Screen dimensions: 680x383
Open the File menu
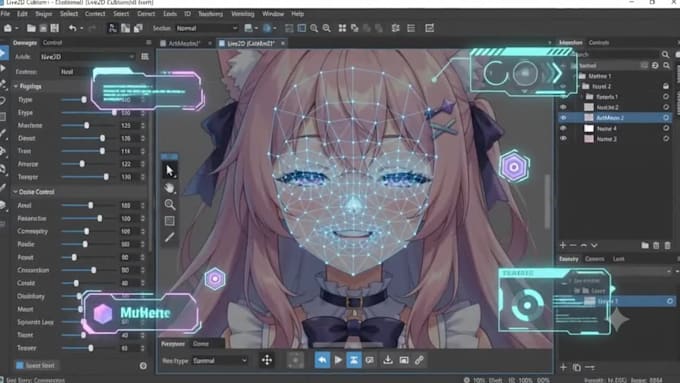(5, 14)
